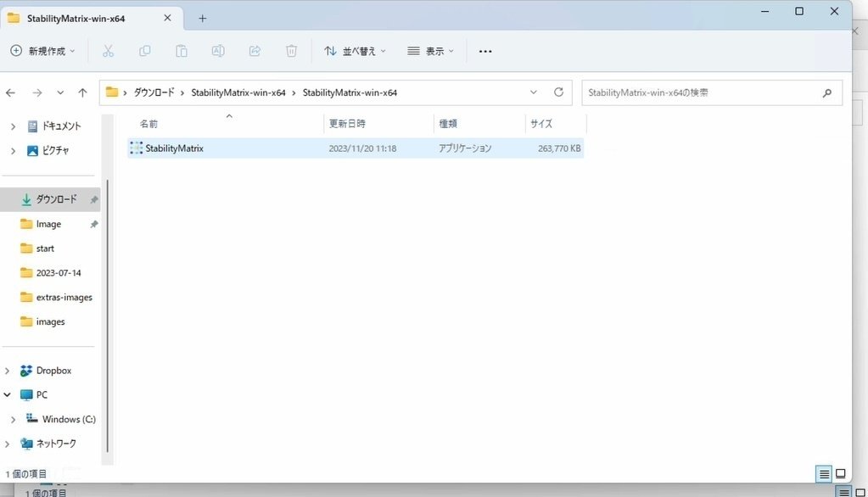Click ダウンロード in the address breadcrumb
The image size is (868, 497).
[x=154, y=92]
